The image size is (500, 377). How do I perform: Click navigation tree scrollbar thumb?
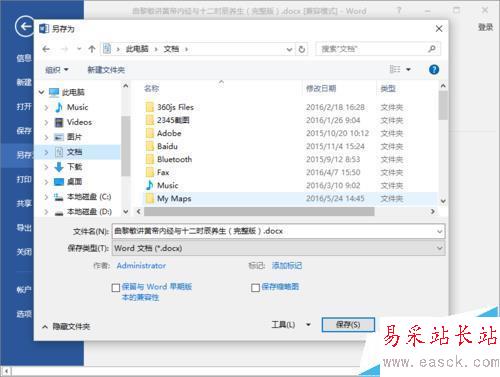pyautogui.click(x=125, y=146)
